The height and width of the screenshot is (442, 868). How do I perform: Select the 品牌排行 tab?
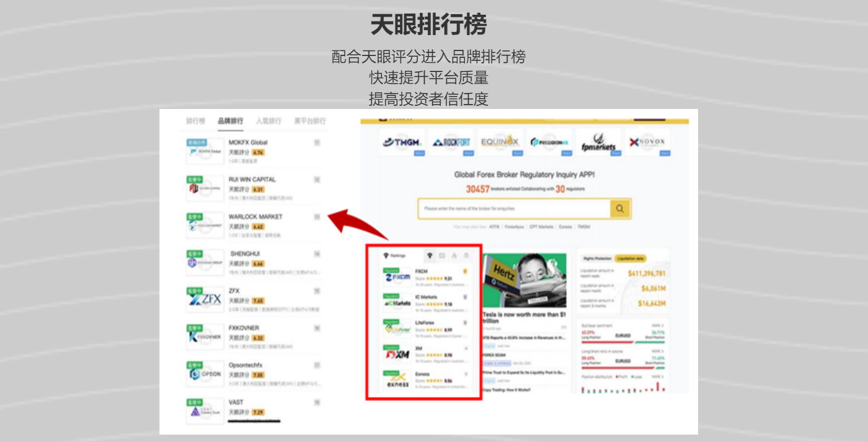(x=230, y=121)
